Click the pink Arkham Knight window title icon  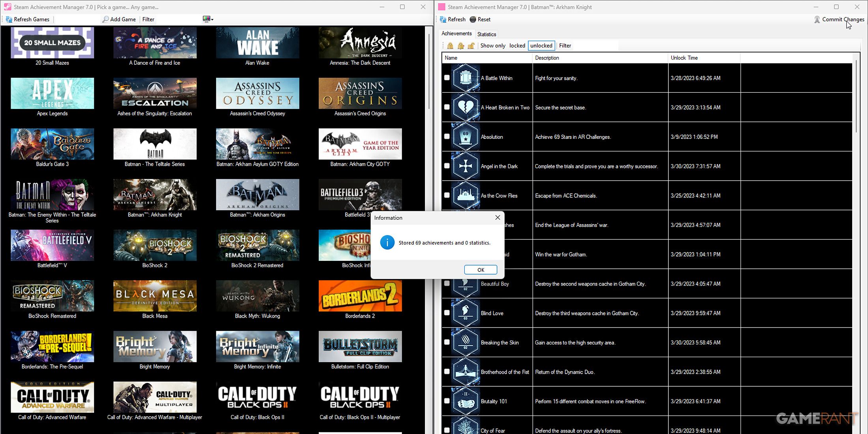[x=441, y=7]
